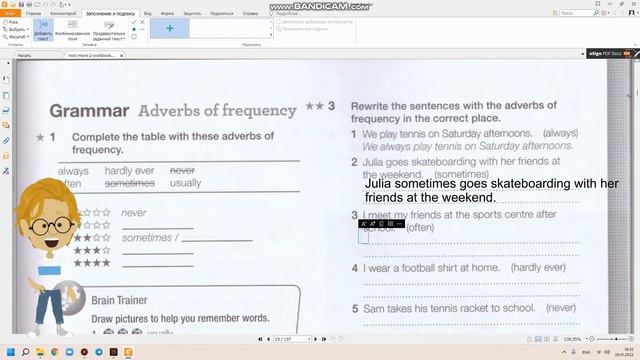The image size is (640, 360).
Task: Open the Layers side panel icon
Action: point(6,110)
